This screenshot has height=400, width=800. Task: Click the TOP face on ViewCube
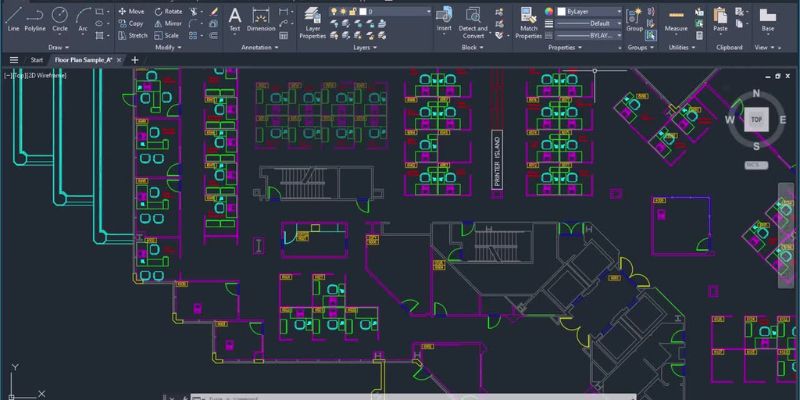tap(756, 119)
